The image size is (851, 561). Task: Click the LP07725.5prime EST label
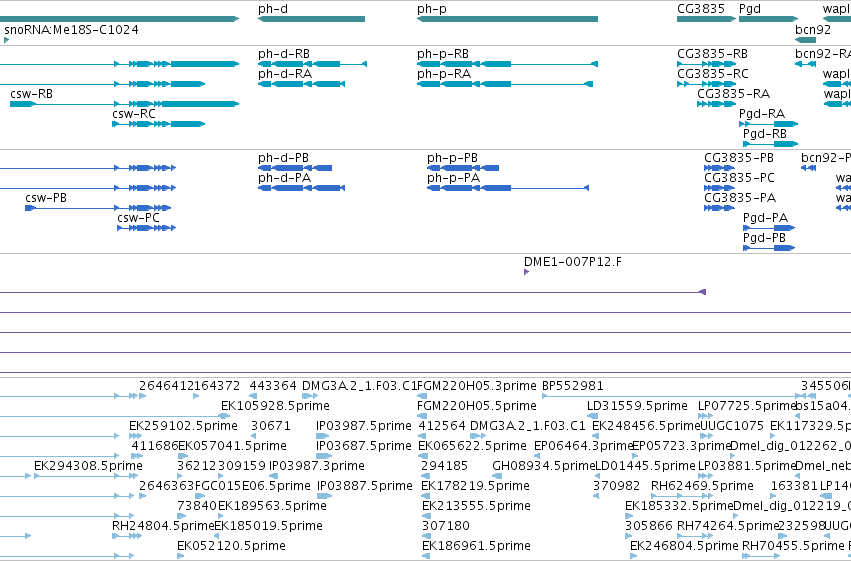pyautogui.click(x=747, y=406)
